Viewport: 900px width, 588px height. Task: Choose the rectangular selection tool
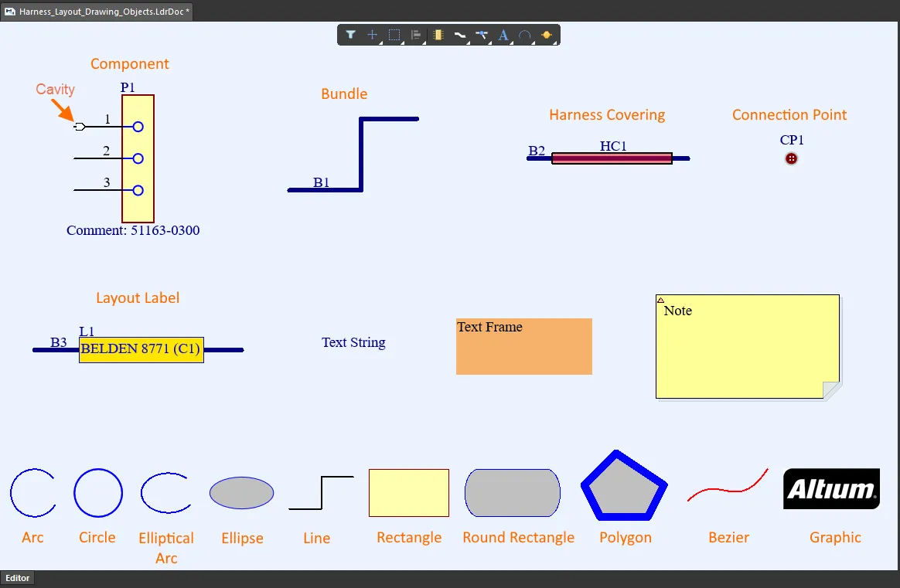394,35
